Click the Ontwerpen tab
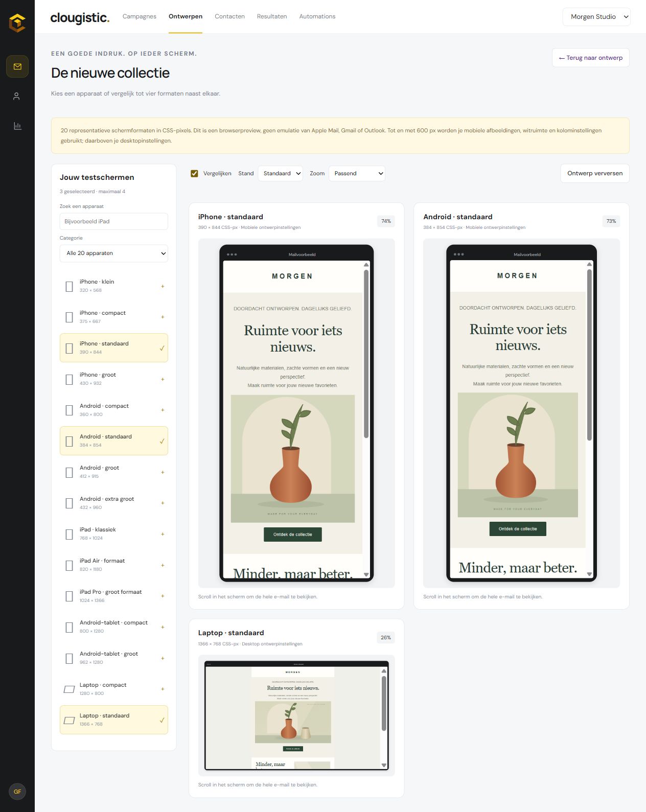This screenshot has height=812, width=646. (186, 16)
